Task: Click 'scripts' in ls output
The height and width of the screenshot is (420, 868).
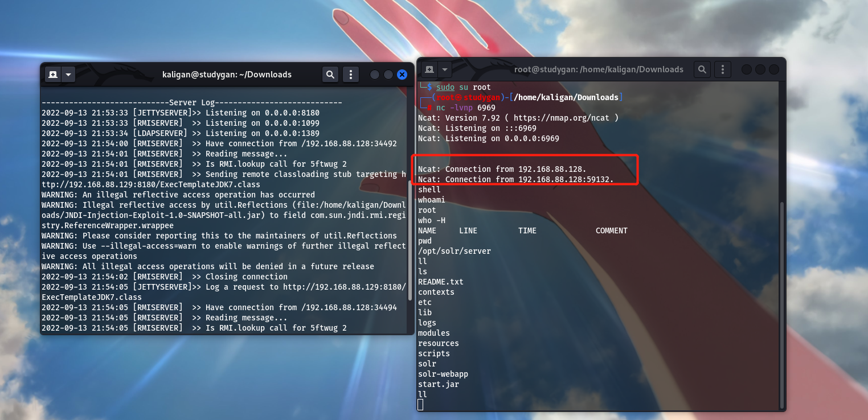Action: 434,353
